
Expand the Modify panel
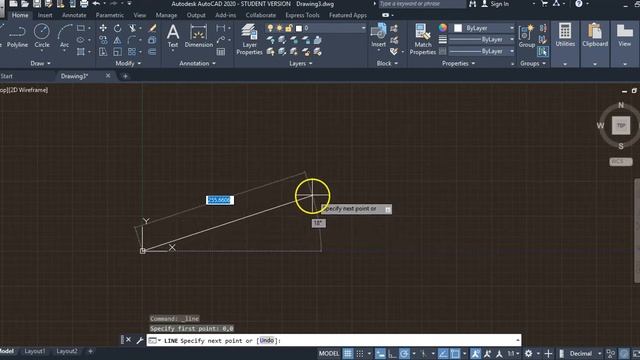[128, 63]
